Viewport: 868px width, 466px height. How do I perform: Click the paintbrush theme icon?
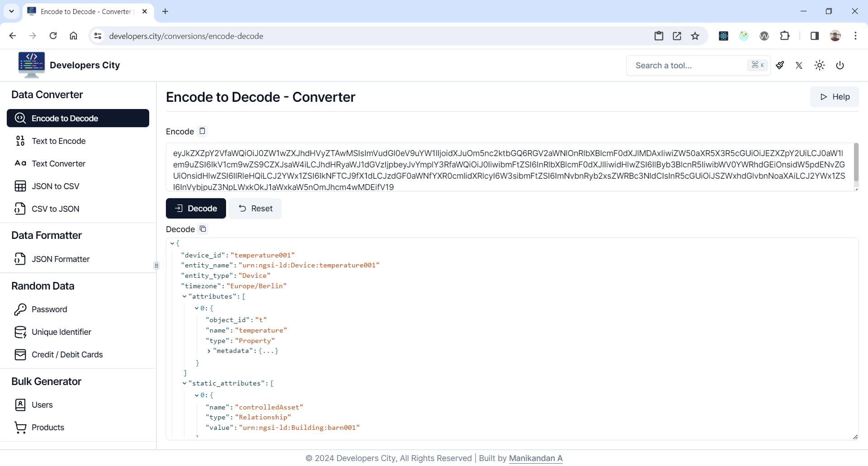click(780, 65)
